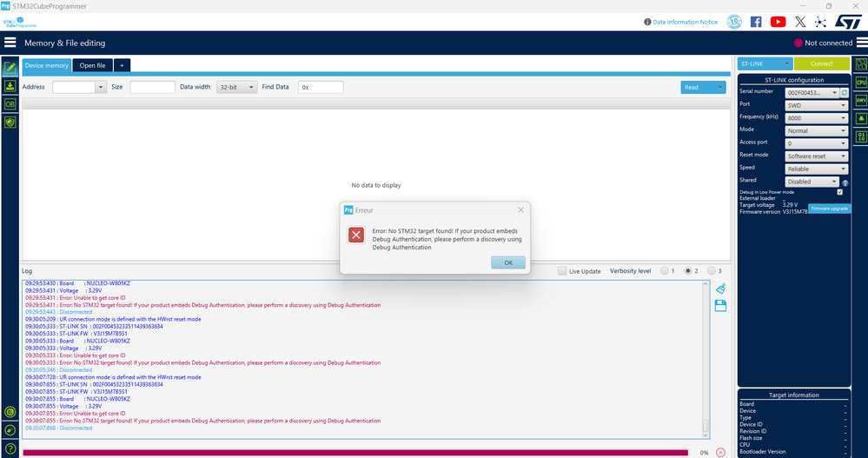This screenshot has width=868, height=458.
Task: Set verbosity level to 3
Action: pyautogui.click(x=712, y=271)
